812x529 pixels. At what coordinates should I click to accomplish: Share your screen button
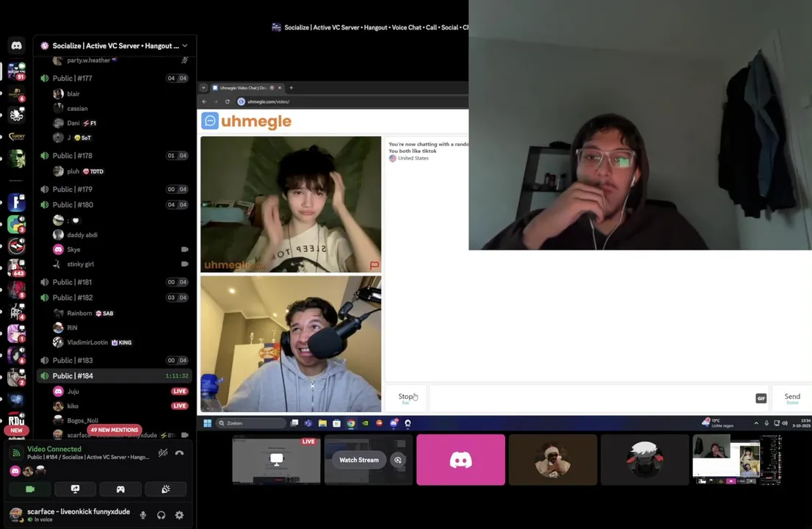point(75,489)
